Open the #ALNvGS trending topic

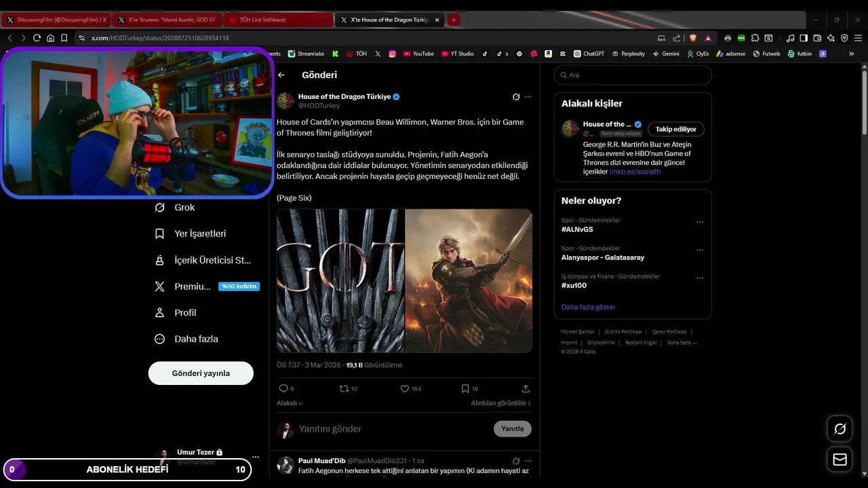[577, 230]
